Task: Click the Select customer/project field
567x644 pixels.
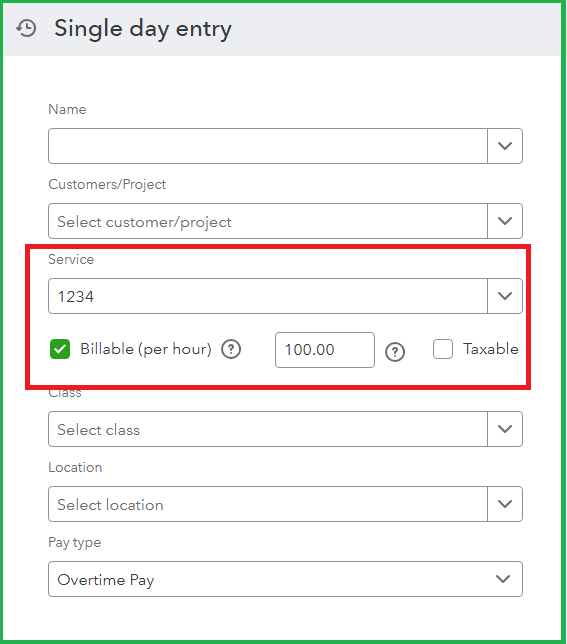Action: [x=268, y=221]
